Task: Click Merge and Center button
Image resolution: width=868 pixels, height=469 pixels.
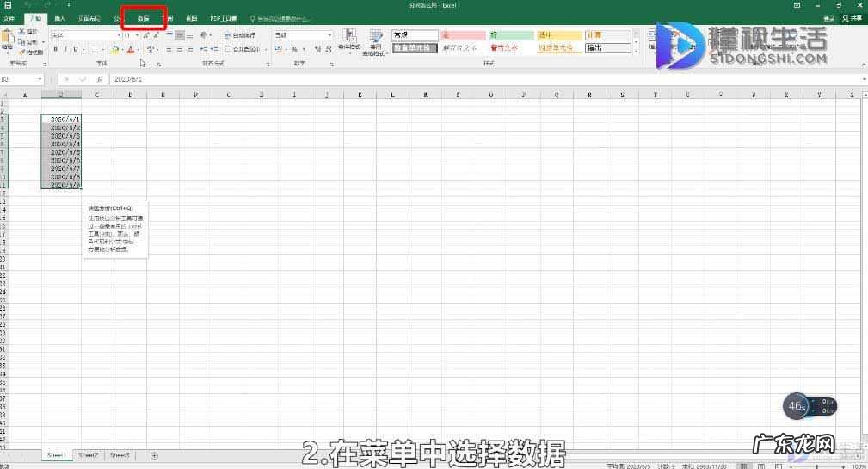Action: coord(242,50)
